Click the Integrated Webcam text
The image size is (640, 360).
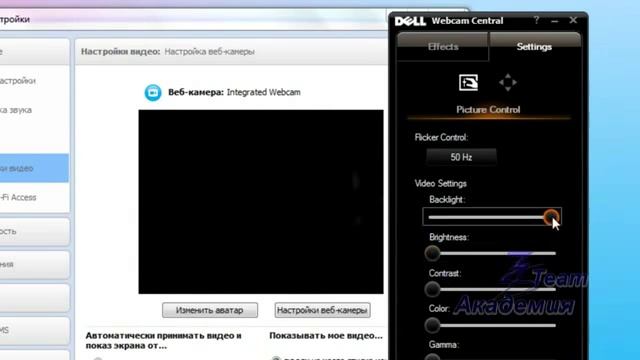tap(264, 92)
